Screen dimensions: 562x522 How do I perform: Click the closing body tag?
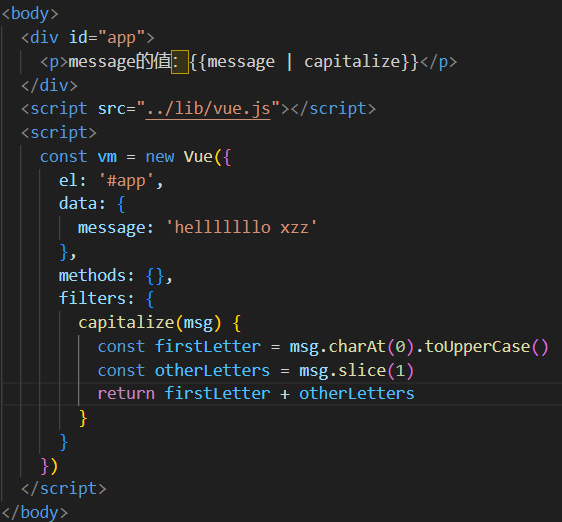point(35,513)
